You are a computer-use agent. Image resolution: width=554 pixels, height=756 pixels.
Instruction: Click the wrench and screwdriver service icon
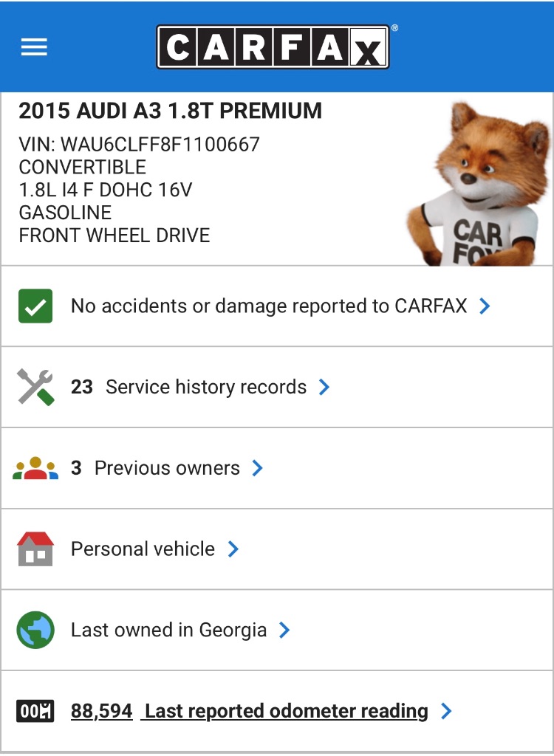click(x=35, y=387)
